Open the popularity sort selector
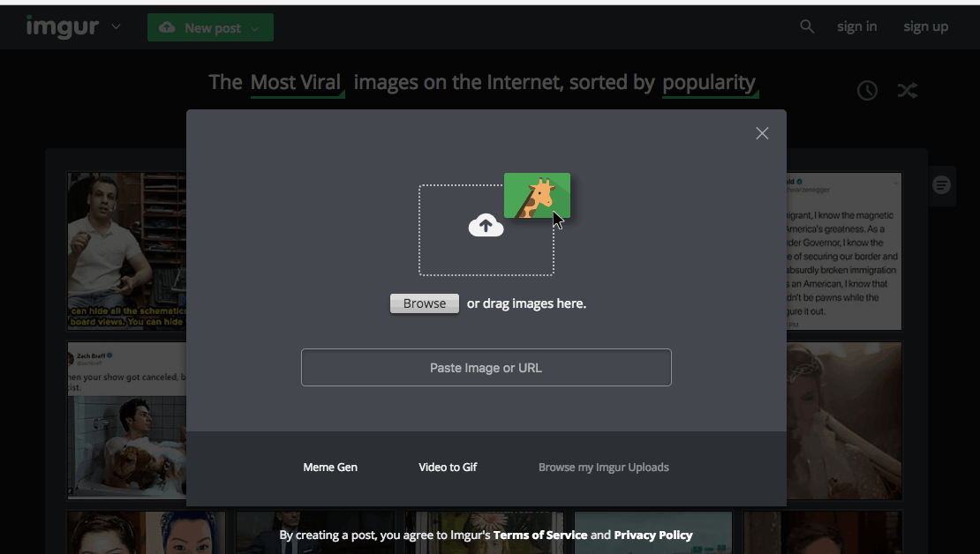This screenshot has height=554, width=980. (710, 83)
